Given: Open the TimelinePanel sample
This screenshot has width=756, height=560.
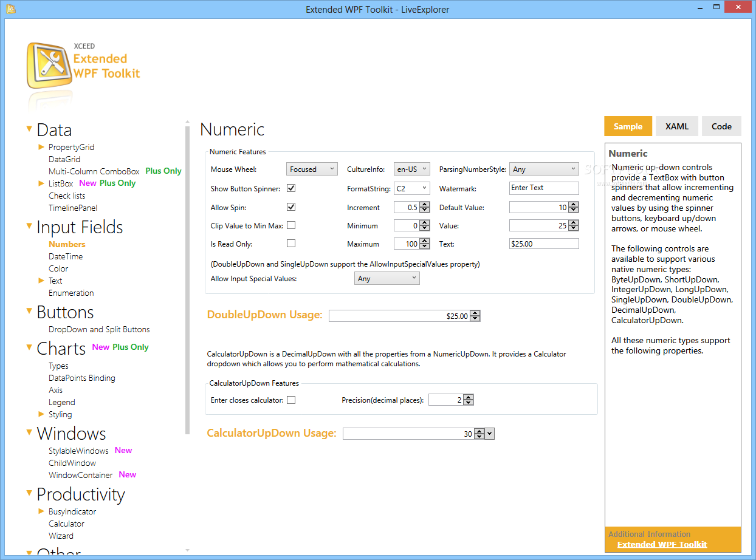Looking at the screenshot, I should tap(73, 208).
